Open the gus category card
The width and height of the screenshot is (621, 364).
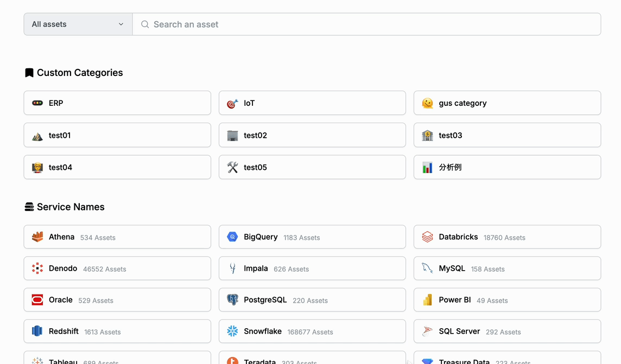click(508, 103)
